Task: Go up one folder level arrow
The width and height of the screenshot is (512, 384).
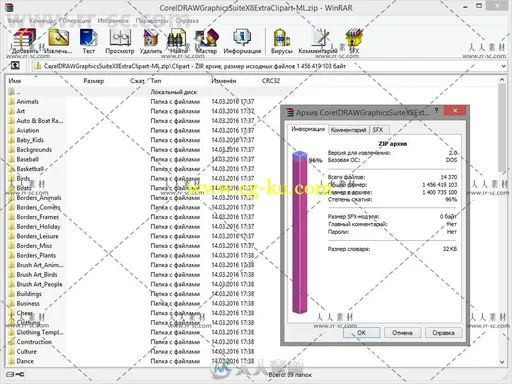Action: click(x=15, y=65)
